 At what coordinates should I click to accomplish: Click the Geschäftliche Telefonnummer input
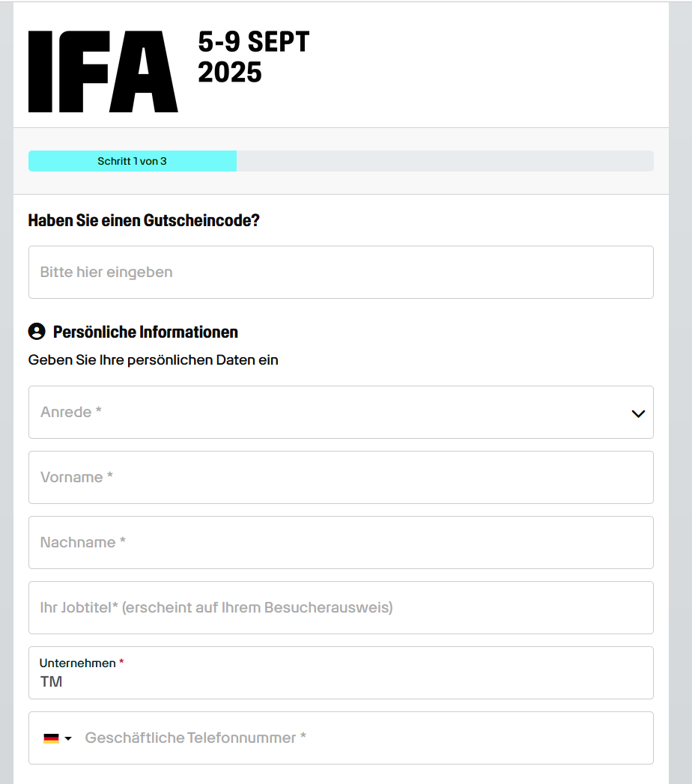coord(359,738)
